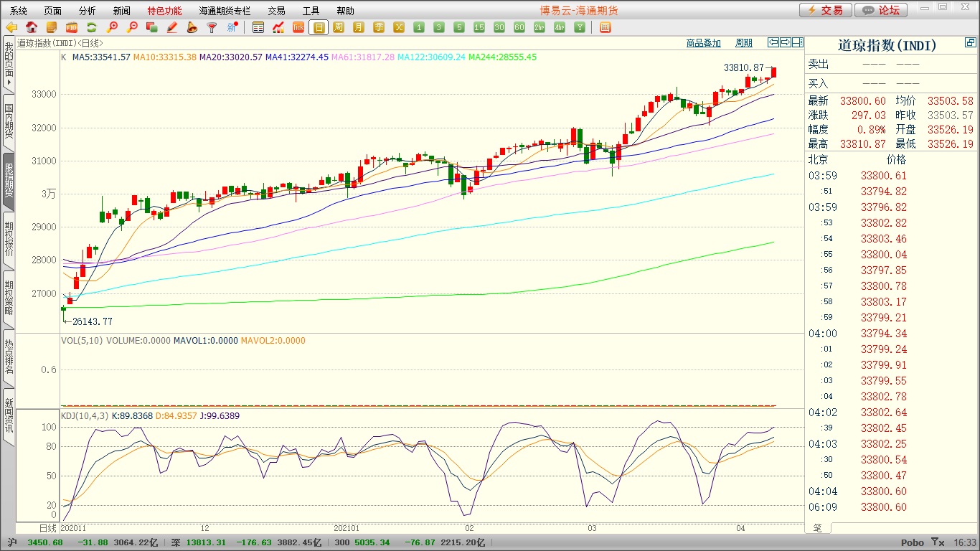Click the 沪 index in status bar

click(x=11, y=542)
